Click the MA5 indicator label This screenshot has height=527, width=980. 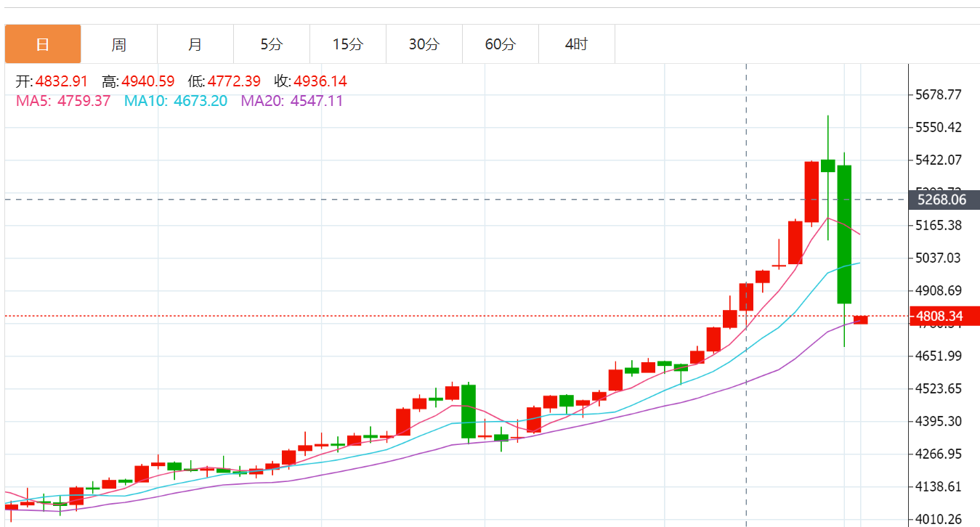33,101
